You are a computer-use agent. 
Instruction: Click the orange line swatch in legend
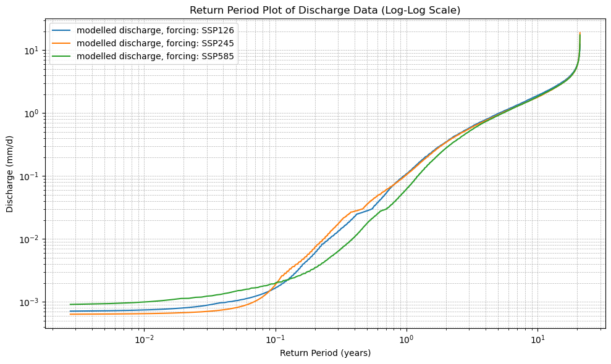tap(62, 43)
